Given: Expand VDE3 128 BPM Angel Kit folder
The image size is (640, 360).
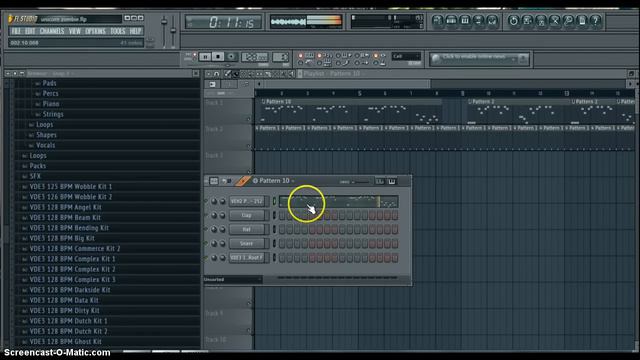Looking at the screenshot, I should point(65,207).
